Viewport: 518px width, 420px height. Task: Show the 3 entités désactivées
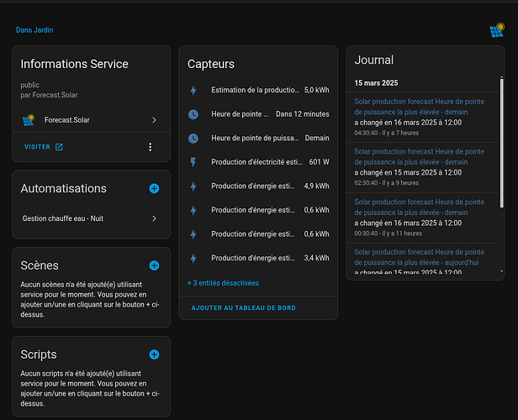(x=223, y=283)
